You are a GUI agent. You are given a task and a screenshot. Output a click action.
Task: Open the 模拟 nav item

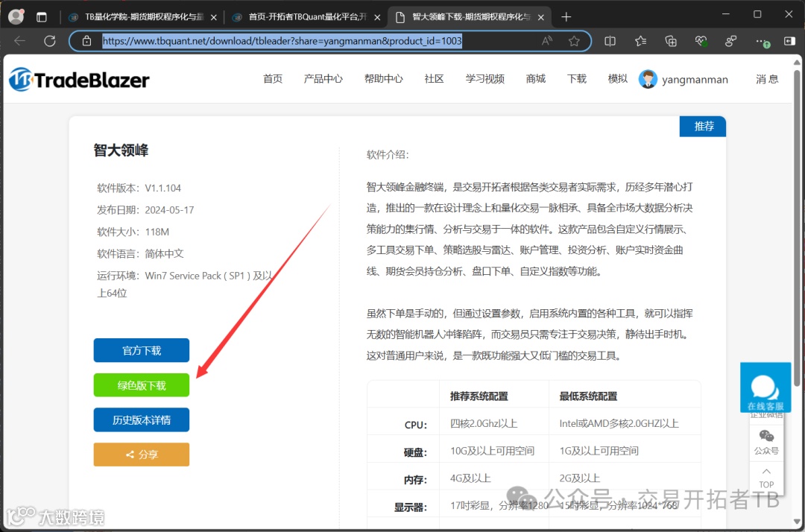(617, 79)
